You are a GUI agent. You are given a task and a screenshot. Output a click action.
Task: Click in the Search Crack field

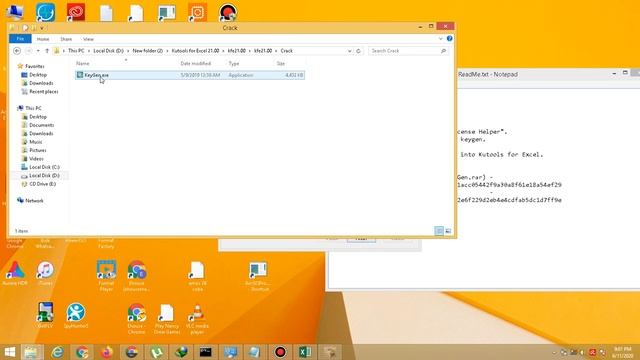click(408, 51)
